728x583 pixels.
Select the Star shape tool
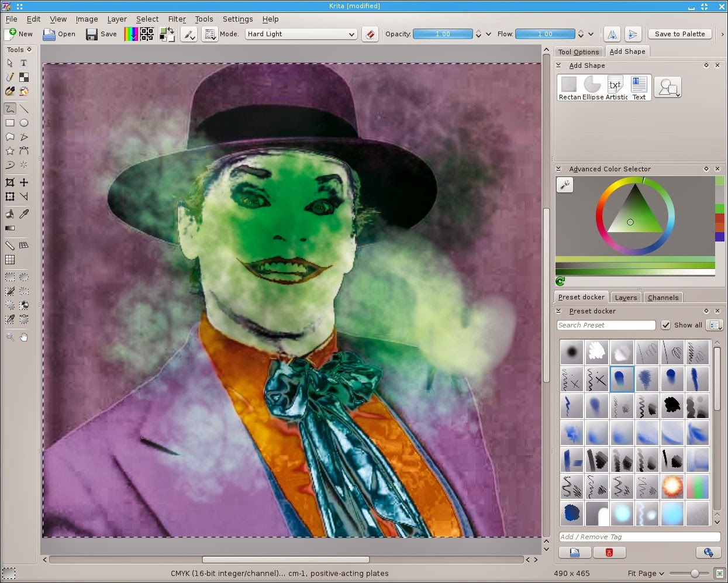pyautogui.click(x=10, y=151)
